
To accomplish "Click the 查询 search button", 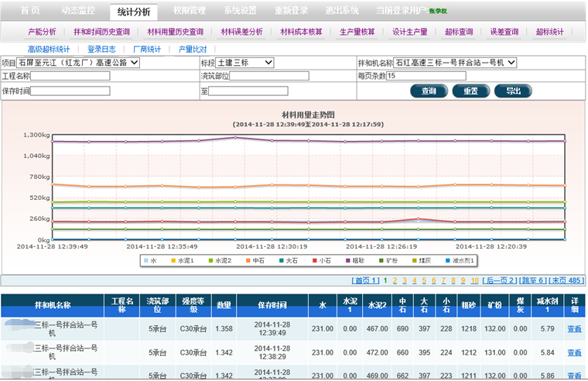I will pos(429,91).
